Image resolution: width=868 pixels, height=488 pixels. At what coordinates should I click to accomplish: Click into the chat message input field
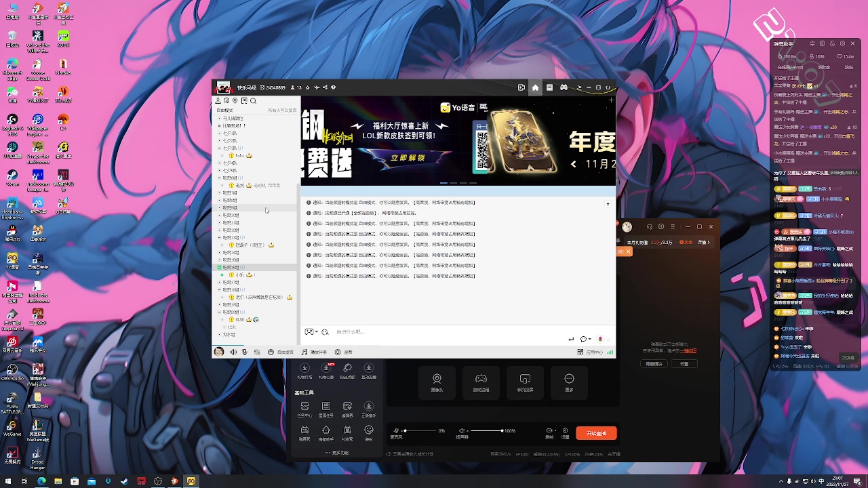click(x=448, y=332)
